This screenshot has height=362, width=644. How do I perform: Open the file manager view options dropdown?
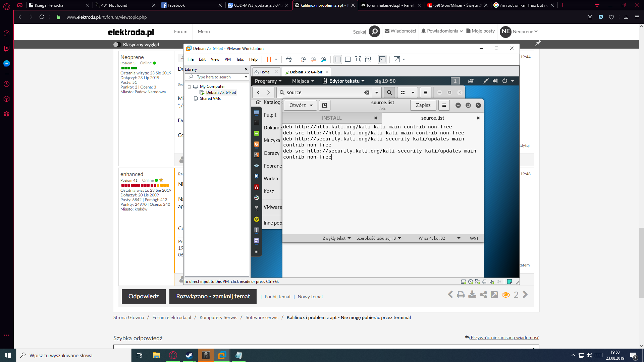click(x=413, y=93)
